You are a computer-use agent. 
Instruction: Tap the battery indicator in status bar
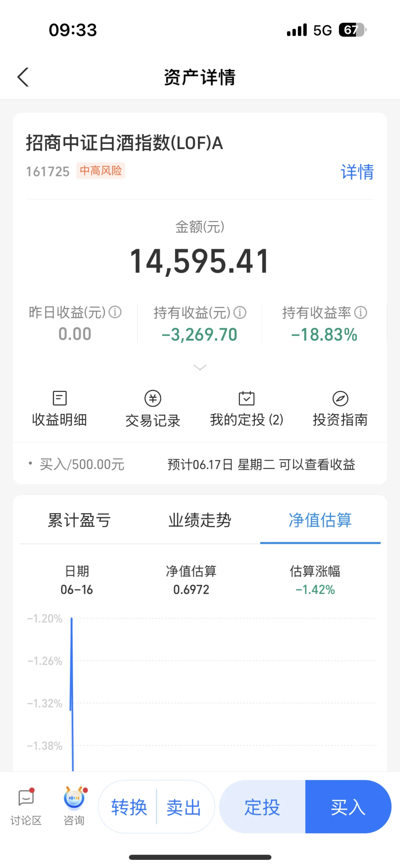[353, 30]
